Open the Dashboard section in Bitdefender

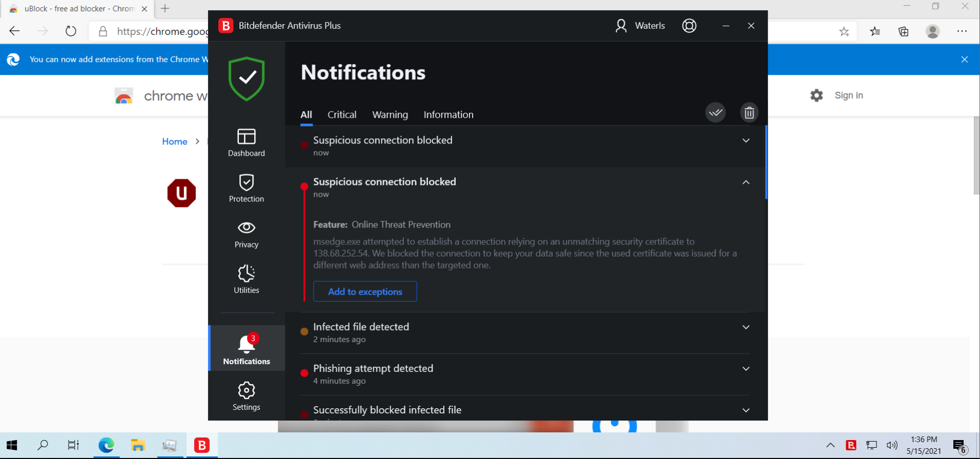[x=247, y=143]
